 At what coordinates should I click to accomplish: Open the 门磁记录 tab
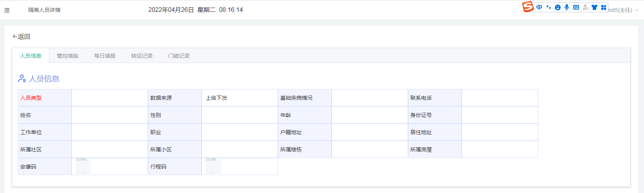click(179, 56)
